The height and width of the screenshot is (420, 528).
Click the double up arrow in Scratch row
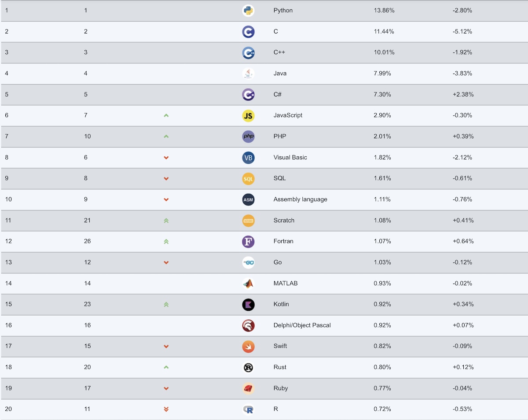coord(166,221)
